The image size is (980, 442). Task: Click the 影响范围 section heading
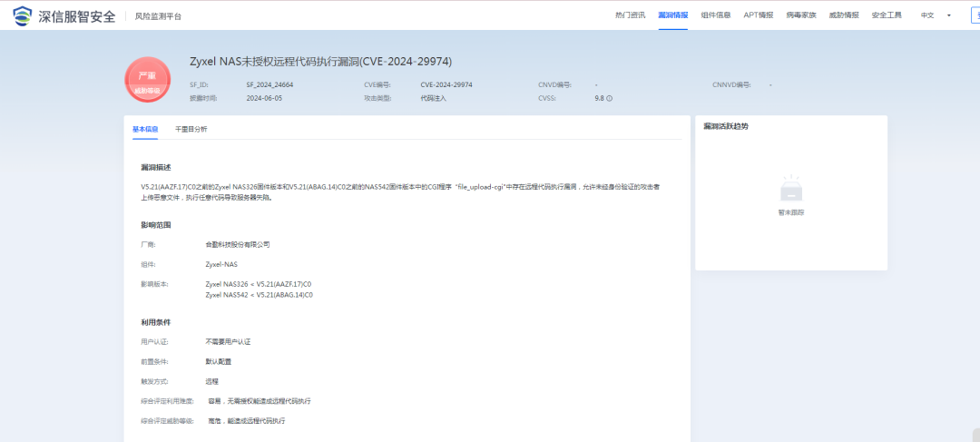[156, 224]
